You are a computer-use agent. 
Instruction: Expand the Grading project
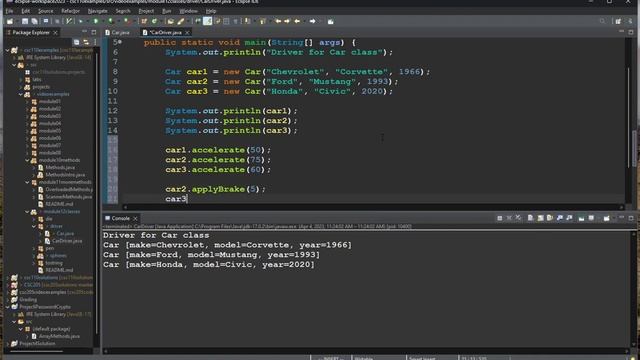coord(8,300)
